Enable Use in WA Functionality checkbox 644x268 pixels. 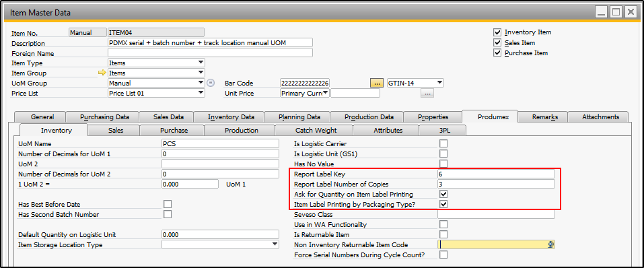pos(443,224)
